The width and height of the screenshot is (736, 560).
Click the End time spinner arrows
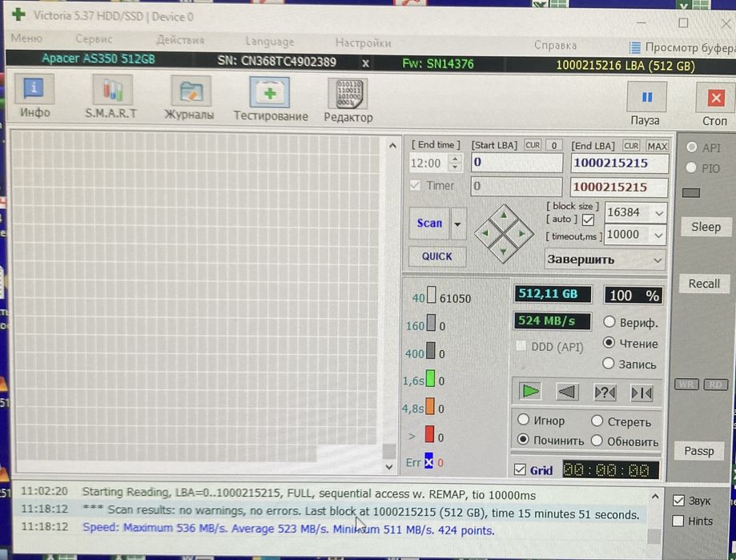454,163
